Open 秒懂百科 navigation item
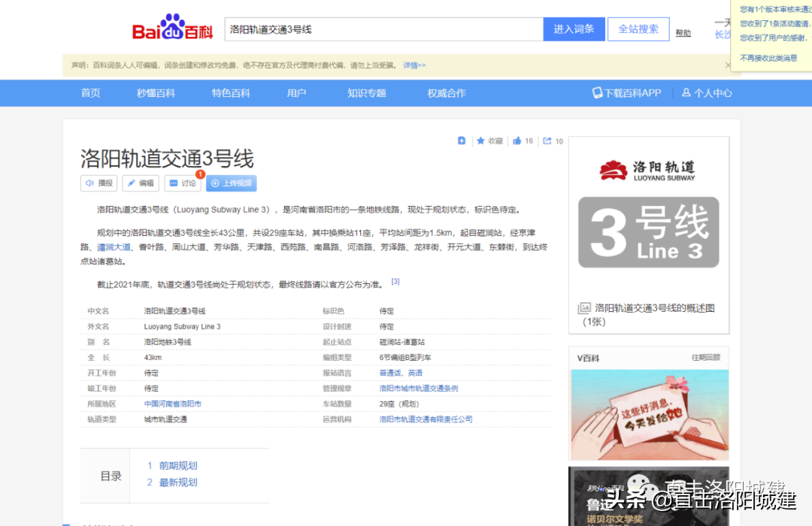Screen dimensions: 812x526 [x=156, y=93]
